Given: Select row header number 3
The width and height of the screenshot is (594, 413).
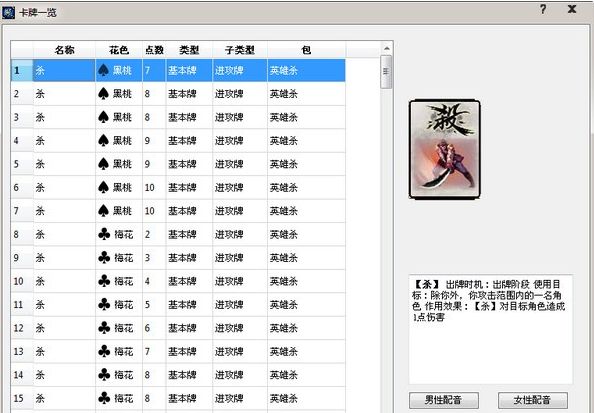Looking at the screenshot, I should tap(22, 117).
